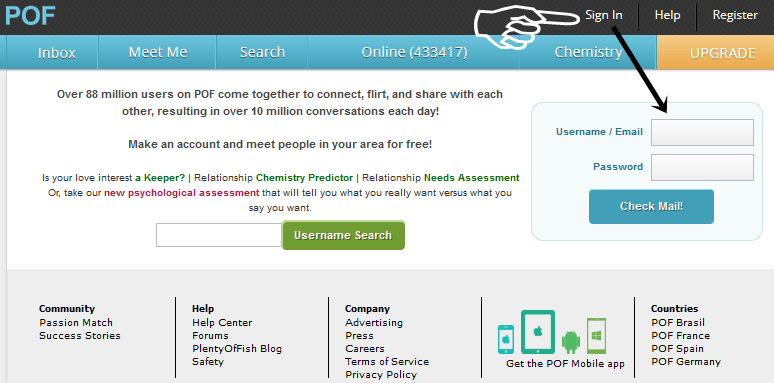Open the Privacy Policy link

381,375
